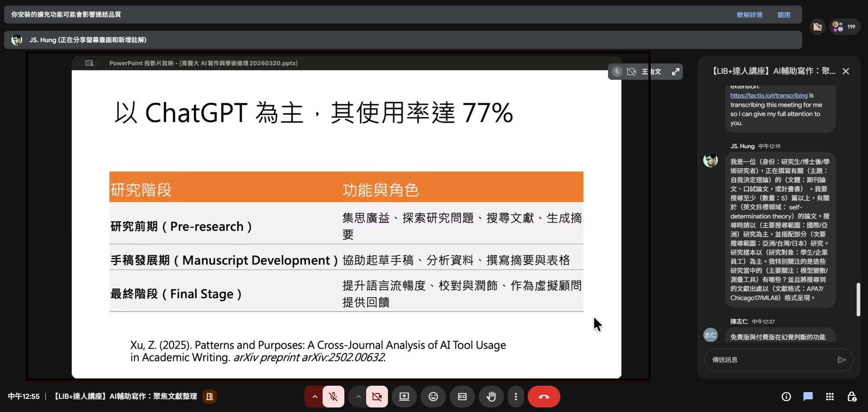This screenshot has width=868, height=412.
Task: Click the 傳送訊息 message input field
Action: [x=771, y=360]
